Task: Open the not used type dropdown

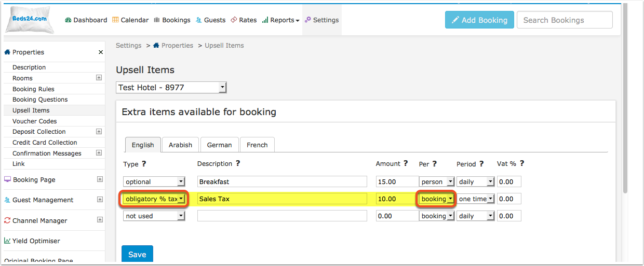Action: point(154,216)
